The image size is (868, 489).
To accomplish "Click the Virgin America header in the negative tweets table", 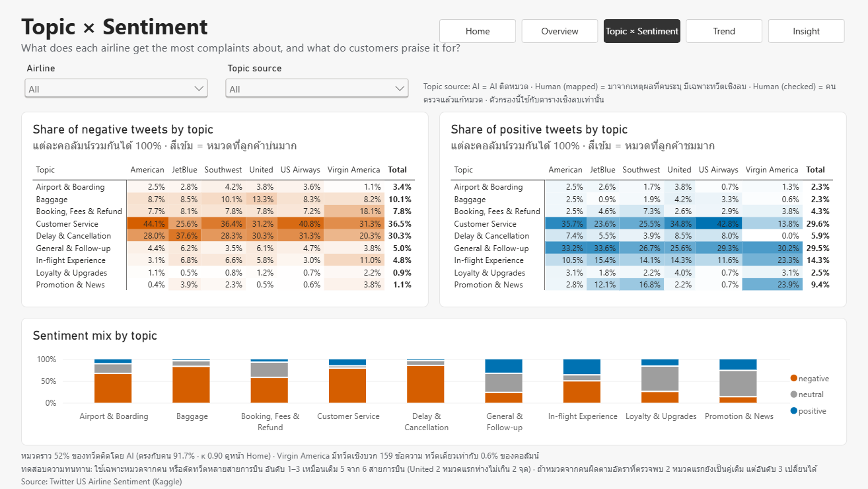I will tap(354, 170).
